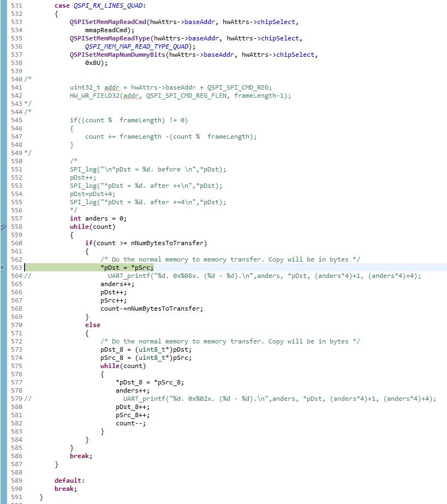Click the comment closer on line 549
Viewport: 447px width, 504px height.
[28, 153]
